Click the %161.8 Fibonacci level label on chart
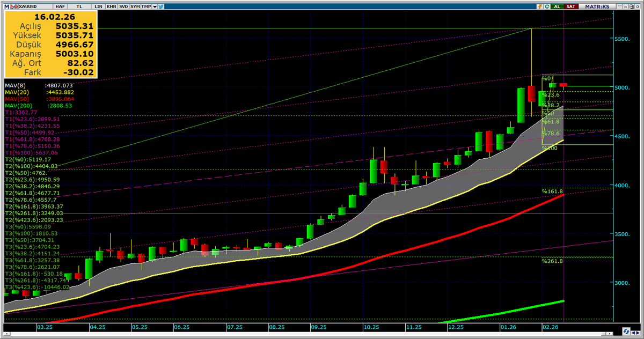Image resolution: width=644 pixels, height=339 pixels. point(552,191)
